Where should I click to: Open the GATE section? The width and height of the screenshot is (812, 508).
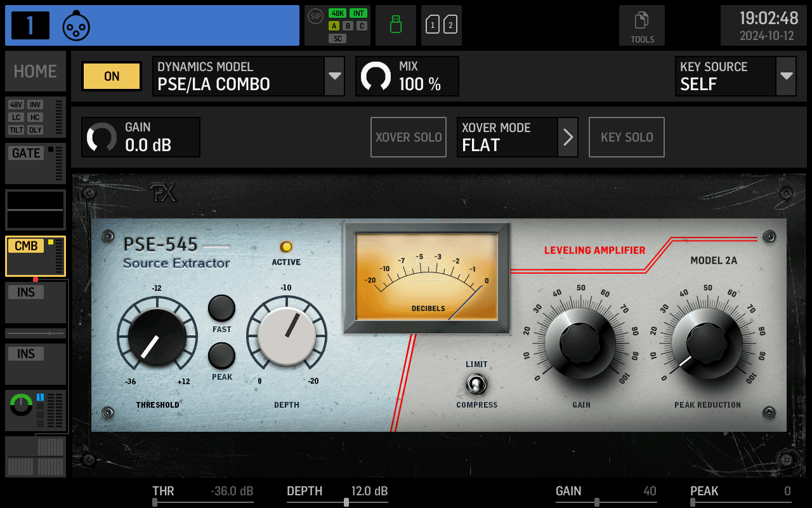click(x=36, y=163)
